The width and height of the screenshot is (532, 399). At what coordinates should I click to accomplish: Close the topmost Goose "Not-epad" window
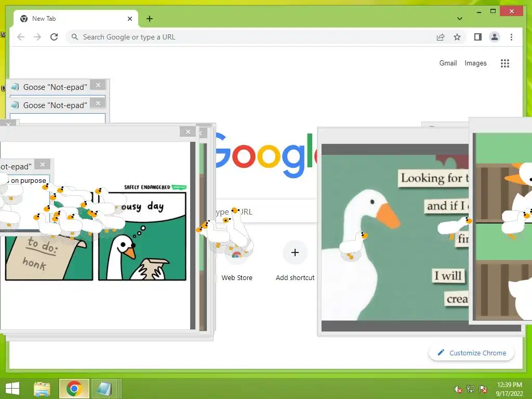tap(98, 85)
